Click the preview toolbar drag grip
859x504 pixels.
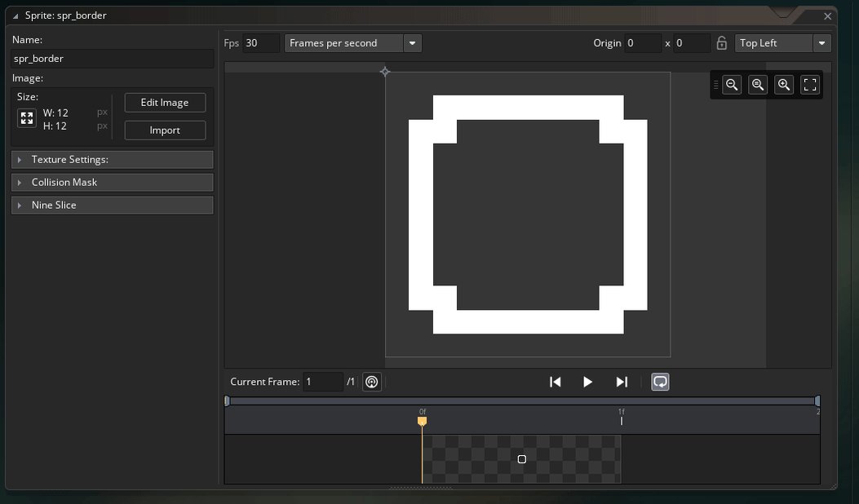click(x=715, y=85)
